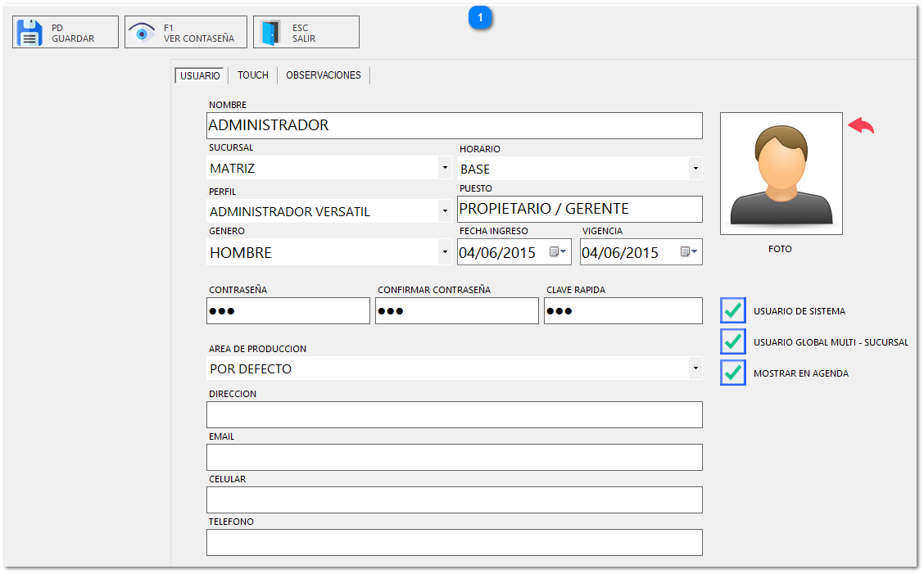Click the Foto profile picture placeholder
Viewport: 924px width, 574px height.
coord(780,173)
